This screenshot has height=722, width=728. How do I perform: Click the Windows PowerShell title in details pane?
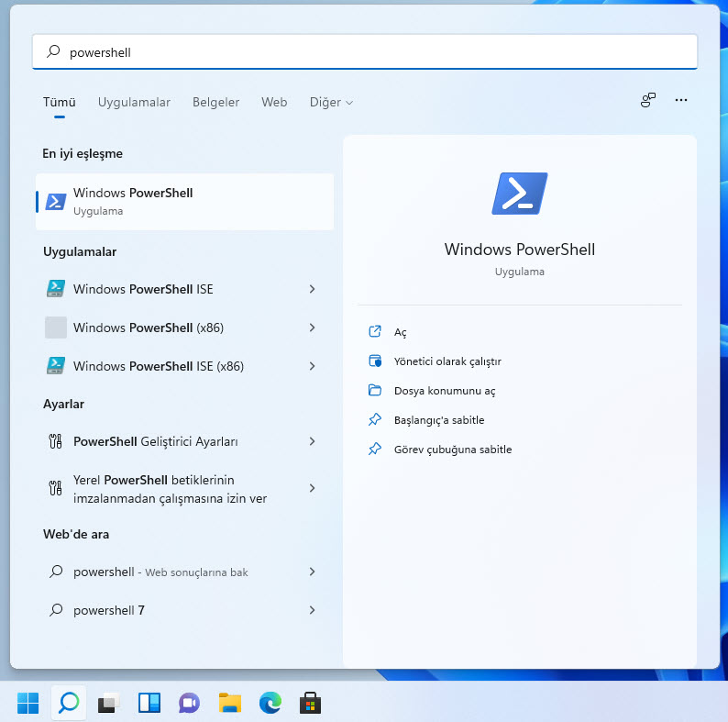tap(520, 250)
